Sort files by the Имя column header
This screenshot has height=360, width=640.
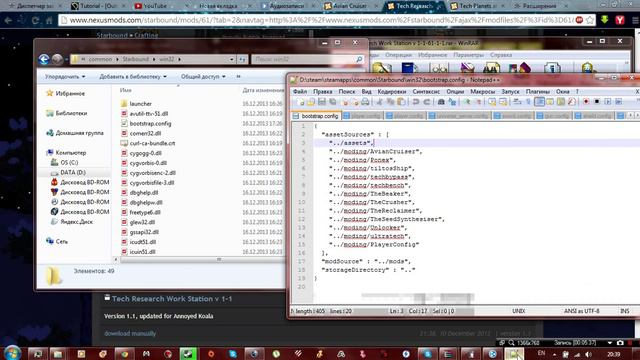point(126,90)
